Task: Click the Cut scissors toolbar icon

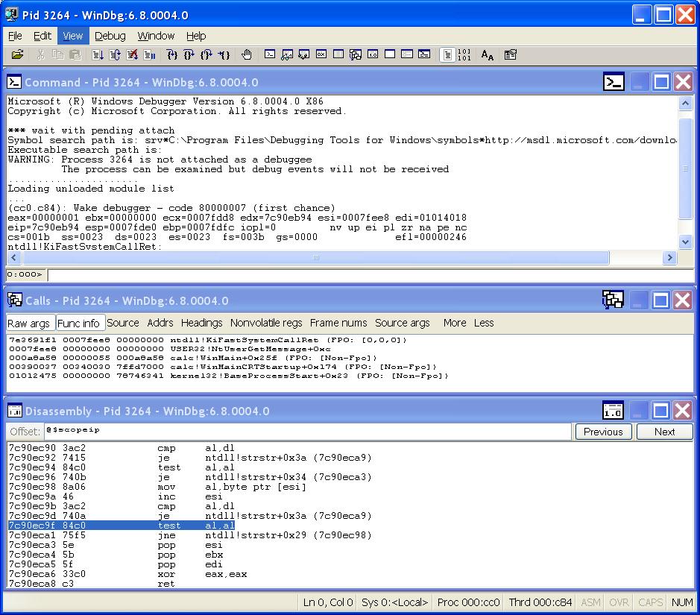Action: [x=40, y=55]
